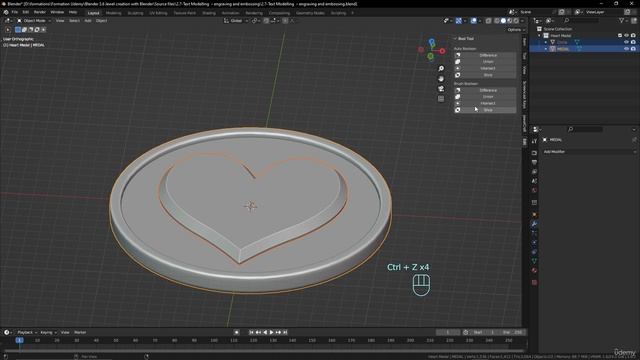Toggle X-ray mode

489,21
